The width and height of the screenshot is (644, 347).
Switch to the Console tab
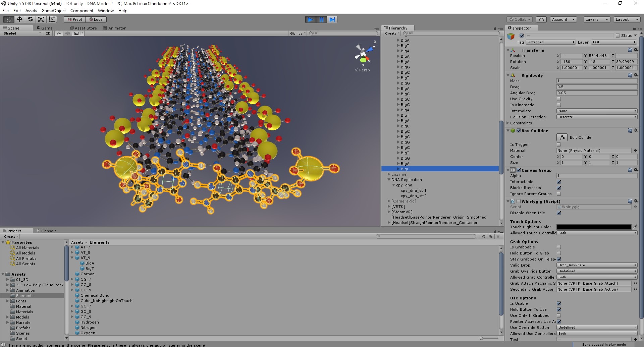click(47, 231)
